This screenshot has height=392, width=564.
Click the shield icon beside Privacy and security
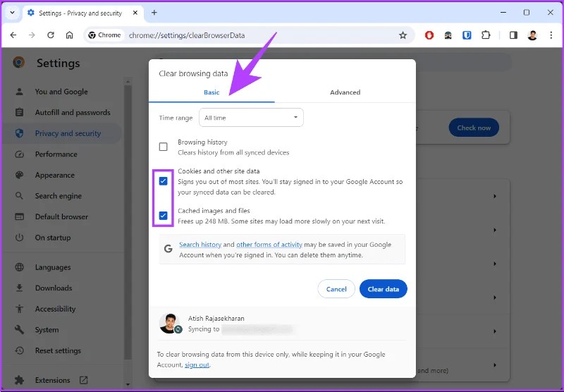click(20, 133)
